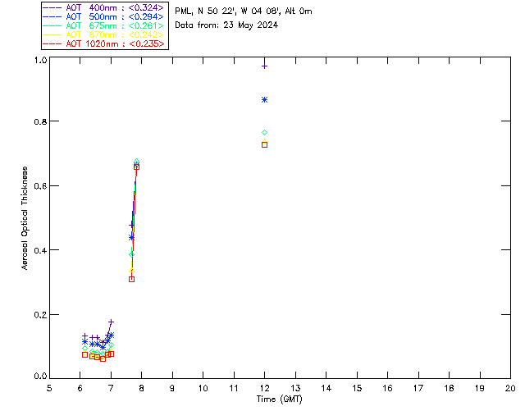
Task: Click the y-axis tick label 0.2
Action: [40, 315]
